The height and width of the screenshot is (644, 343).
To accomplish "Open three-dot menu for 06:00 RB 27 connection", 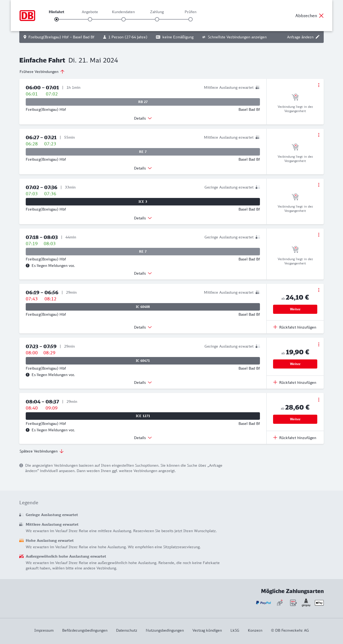I will (319, 85).
